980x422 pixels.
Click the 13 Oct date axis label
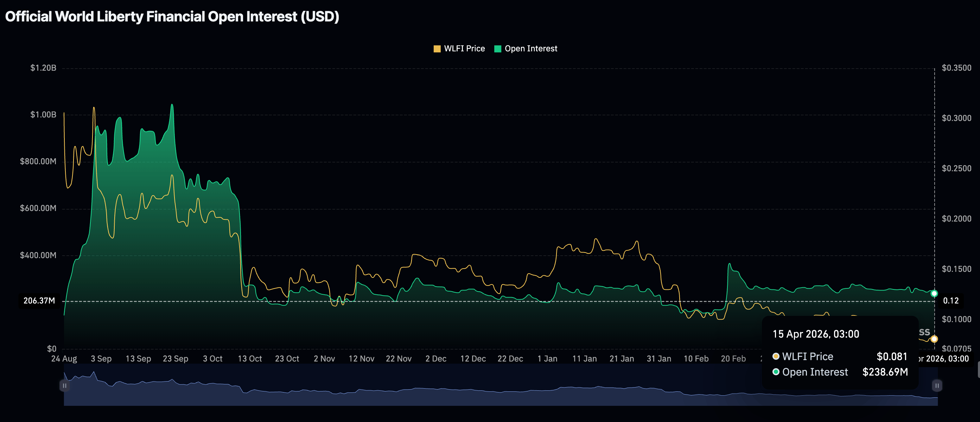tap(249, 358)
